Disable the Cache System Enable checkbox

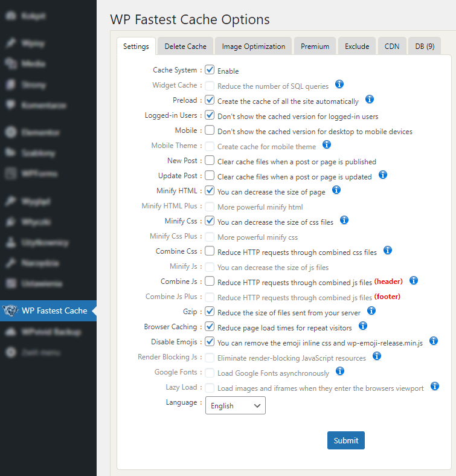pos(210,70)
